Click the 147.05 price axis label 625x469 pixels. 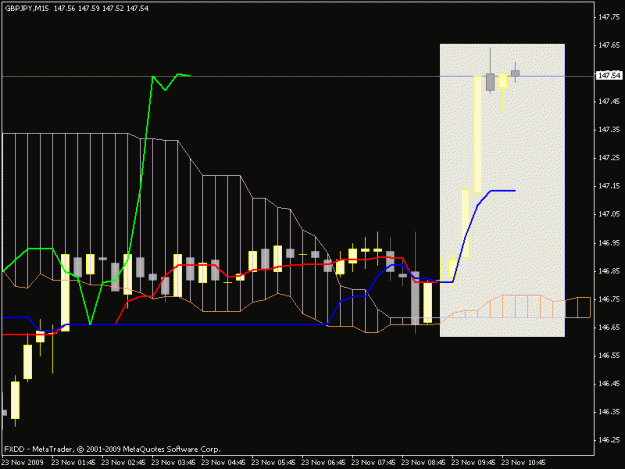click(609, 214)
